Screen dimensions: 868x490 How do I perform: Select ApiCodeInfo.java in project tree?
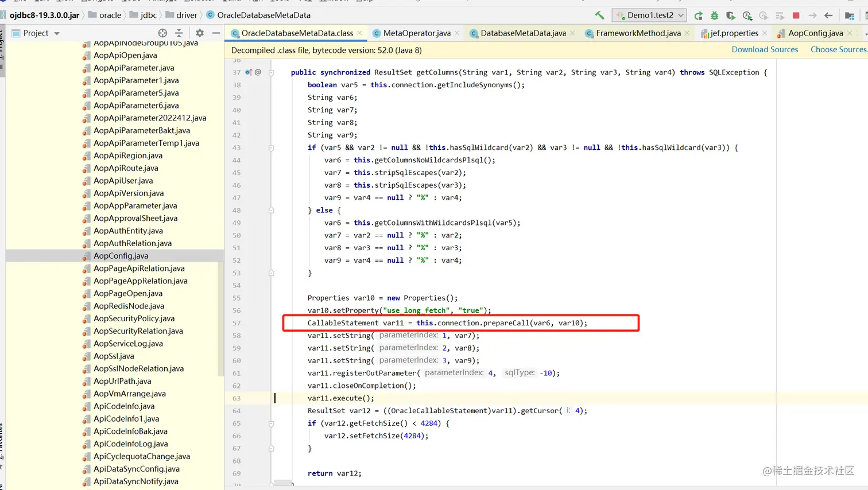124,407
